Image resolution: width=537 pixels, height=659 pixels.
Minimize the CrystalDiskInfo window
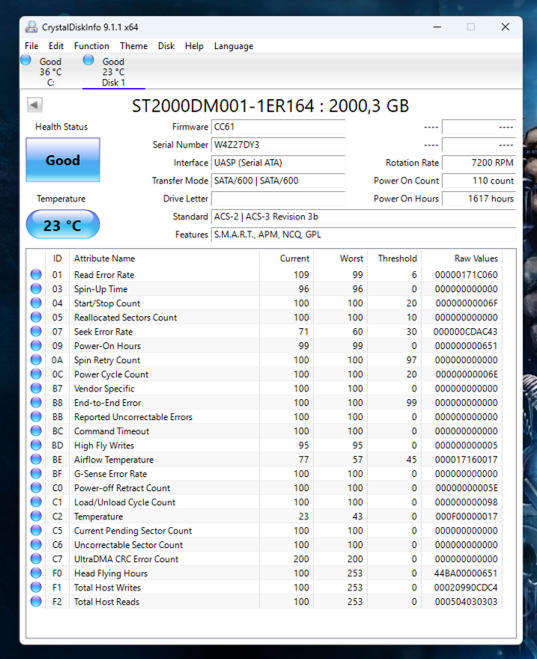pos(437,27)
